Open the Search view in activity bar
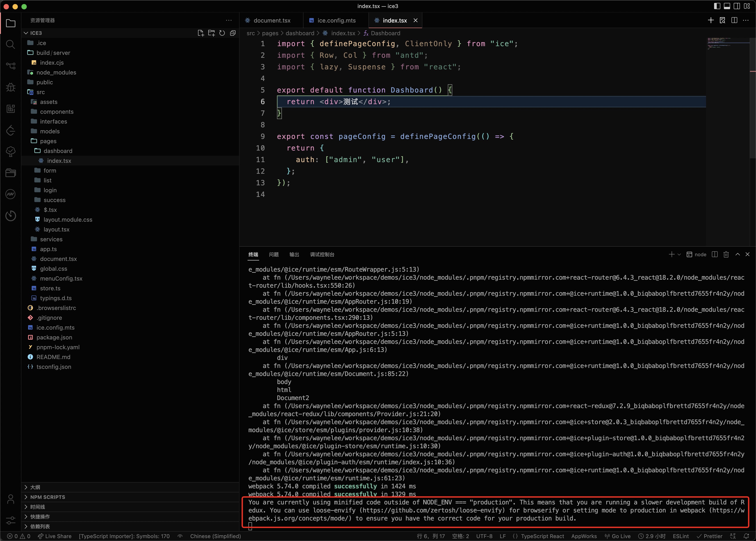 11,44
